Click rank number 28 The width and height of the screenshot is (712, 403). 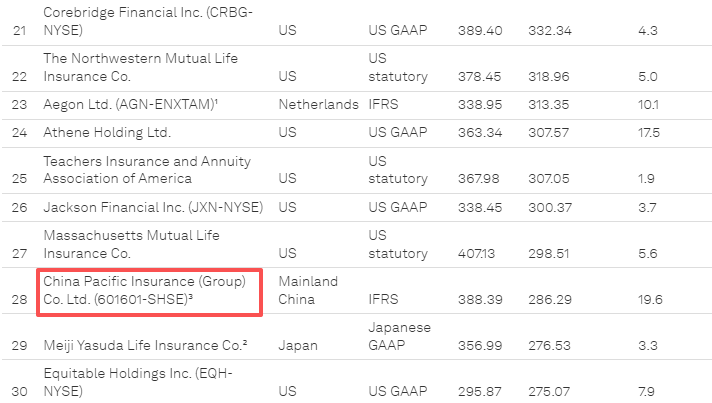[18, 299]
